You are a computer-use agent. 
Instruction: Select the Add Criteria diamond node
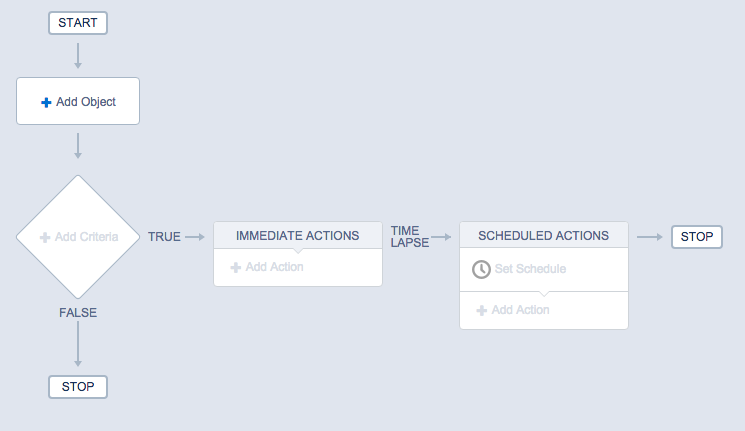pos(78,237)
